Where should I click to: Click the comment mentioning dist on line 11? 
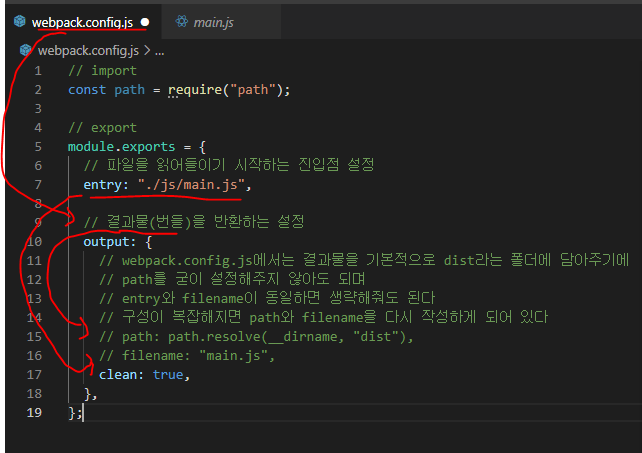point(364,260)
